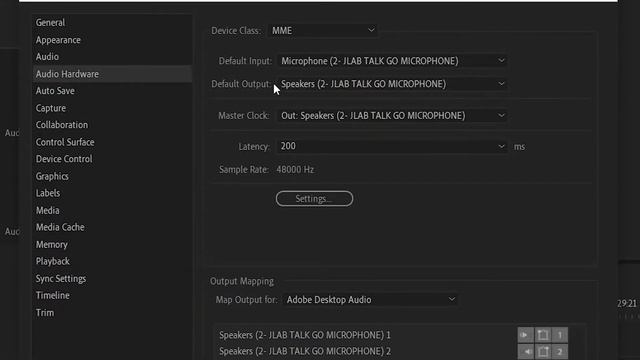
Task: Click the Settings... button
Action: [314, 199]
